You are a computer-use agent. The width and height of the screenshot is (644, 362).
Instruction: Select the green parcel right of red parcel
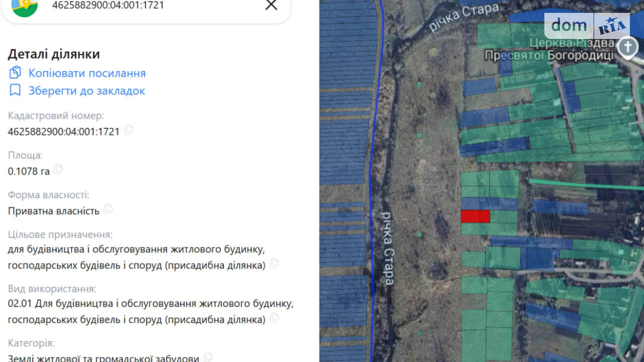pos(503,217)
